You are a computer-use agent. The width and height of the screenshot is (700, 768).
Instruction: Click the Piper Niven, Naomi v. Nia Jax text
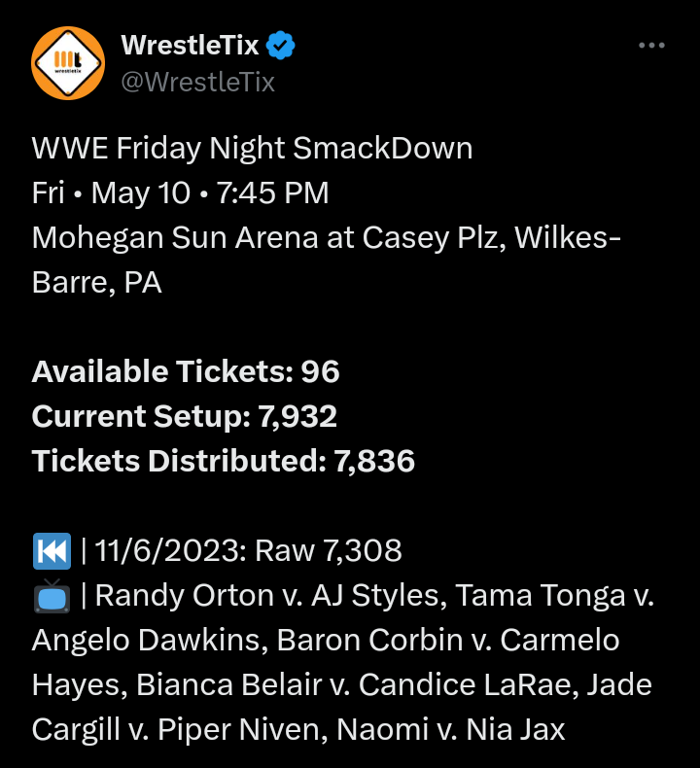361,730
